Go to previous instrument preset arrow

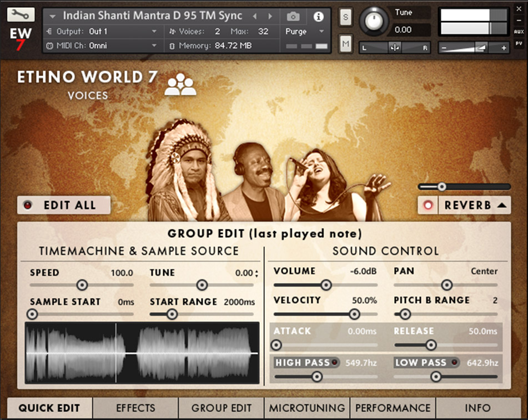pyautogui.click(x=255, y=16)
